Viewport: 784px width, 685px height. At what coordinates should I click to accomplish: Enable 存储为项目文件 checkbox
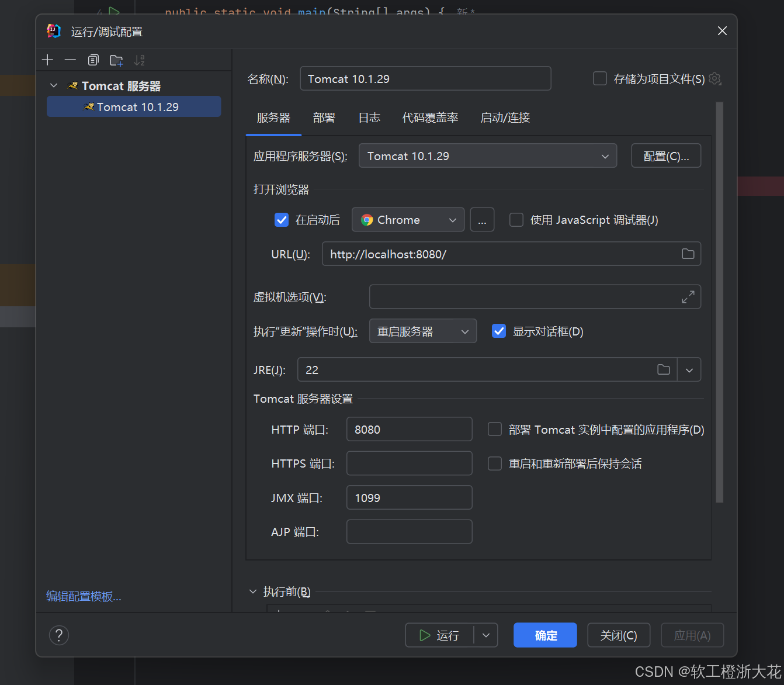(600, 78)
